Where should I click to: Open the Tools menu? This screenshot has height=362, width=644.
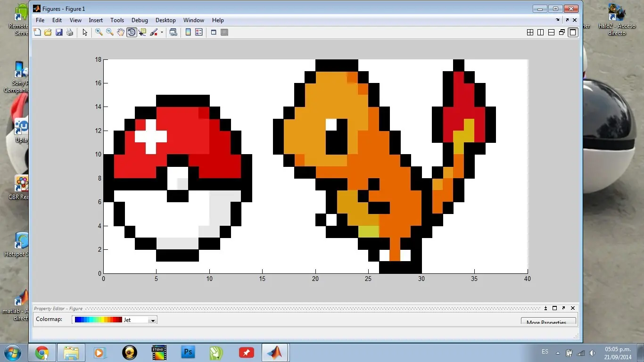pos(117,20)
